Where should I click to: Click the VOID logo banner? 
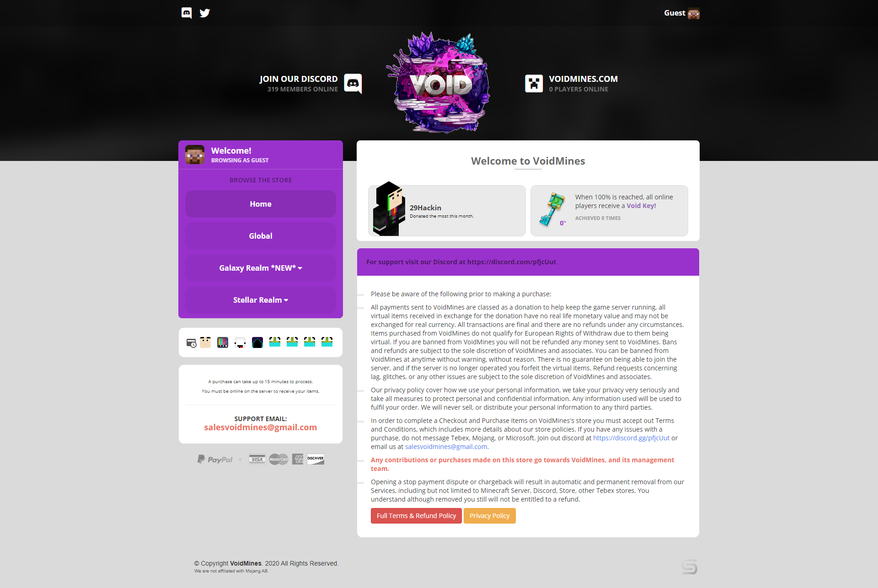pyautogui.click(x=439, y=82)
